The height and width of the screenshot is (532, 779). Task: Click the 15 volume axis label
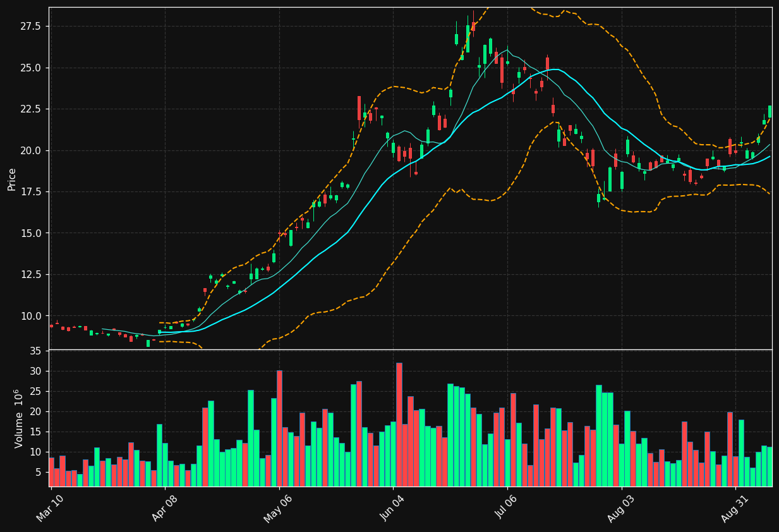[36, 432]
